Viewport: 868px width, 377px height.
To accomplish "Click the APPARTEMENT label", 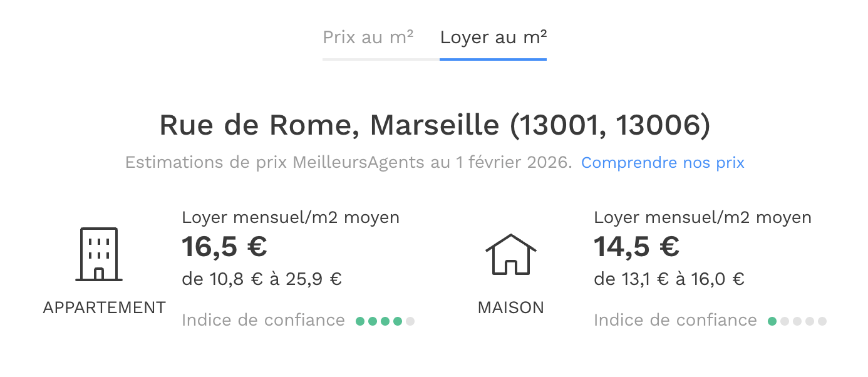I will tap(105, 307).
